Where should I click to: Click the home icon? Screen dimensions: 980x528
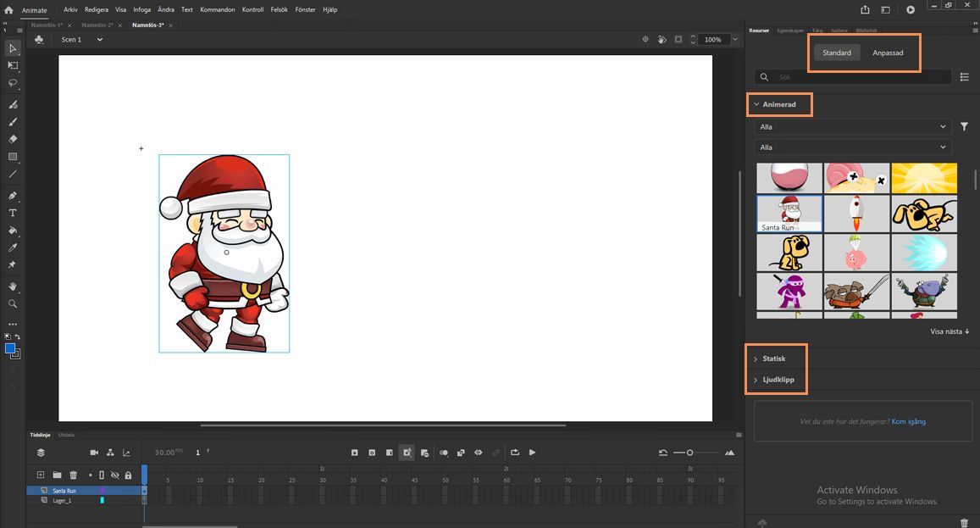8,10
